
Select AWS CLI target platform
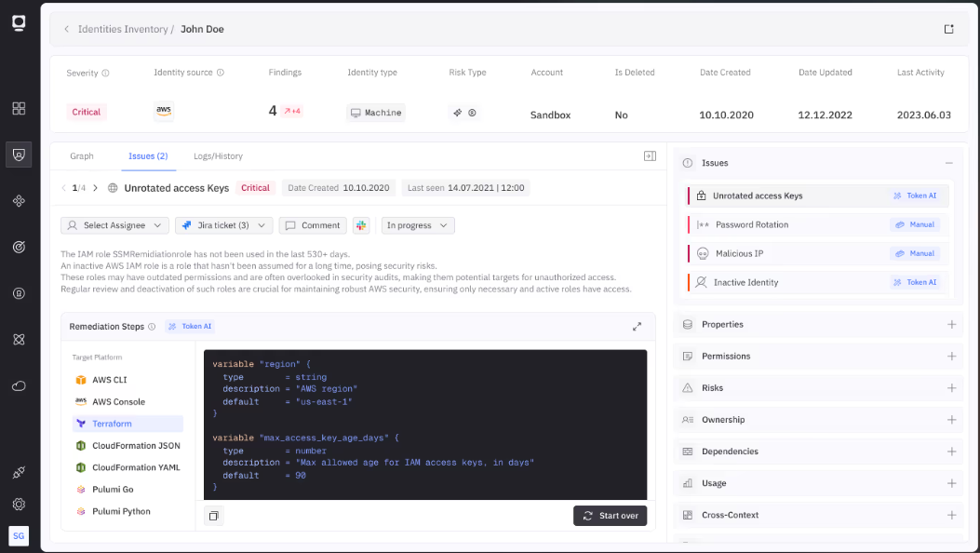tap(128, 380)
